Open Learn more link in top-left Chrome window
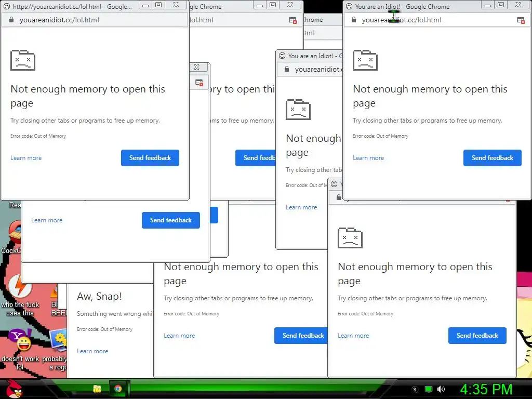 [x=26, y=158]
